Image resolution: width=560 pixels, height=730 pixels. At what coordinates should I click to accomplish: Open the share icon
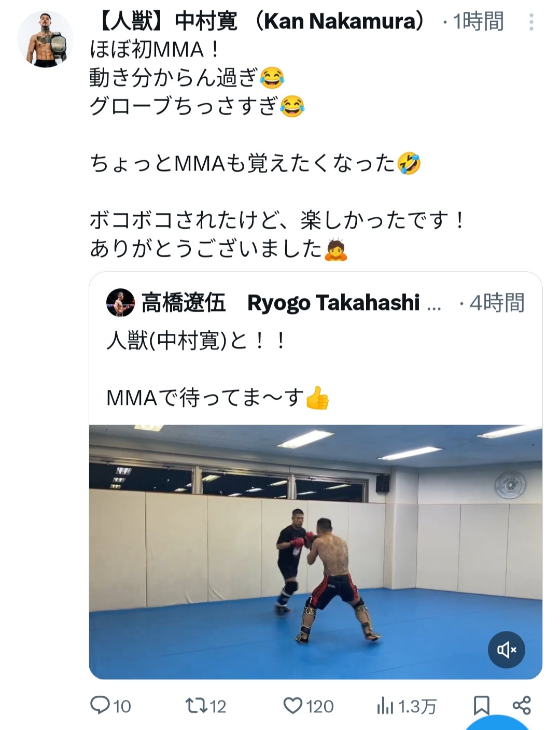(x=522, y=706)
